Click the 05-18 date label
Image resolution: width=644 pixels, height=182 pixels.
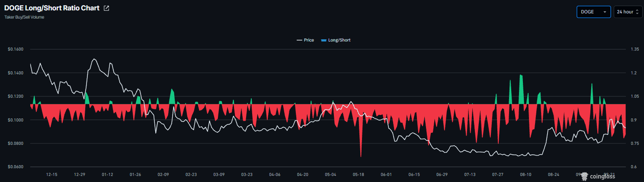(359, 175)
